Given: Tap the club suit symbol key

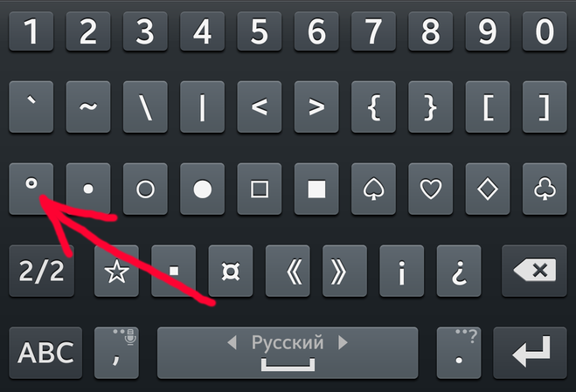Looking at the screenshot, I should click(x=545, y=189).
